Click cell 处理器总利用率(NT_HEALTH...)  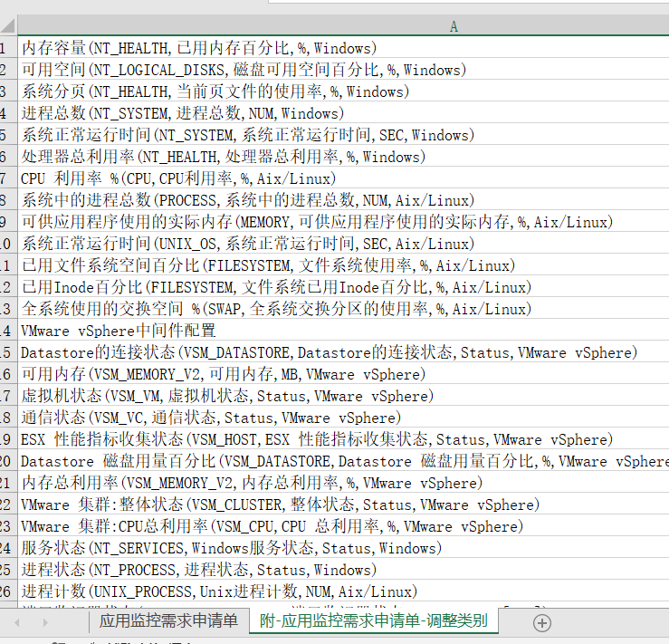point(343,156)
